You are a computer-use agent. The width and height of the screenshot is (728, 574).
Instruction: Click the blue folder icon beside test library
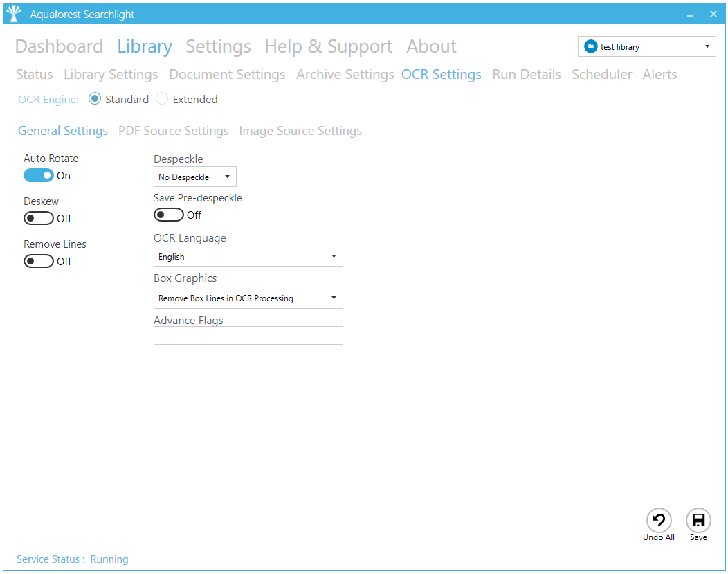(x=590, y=46)
